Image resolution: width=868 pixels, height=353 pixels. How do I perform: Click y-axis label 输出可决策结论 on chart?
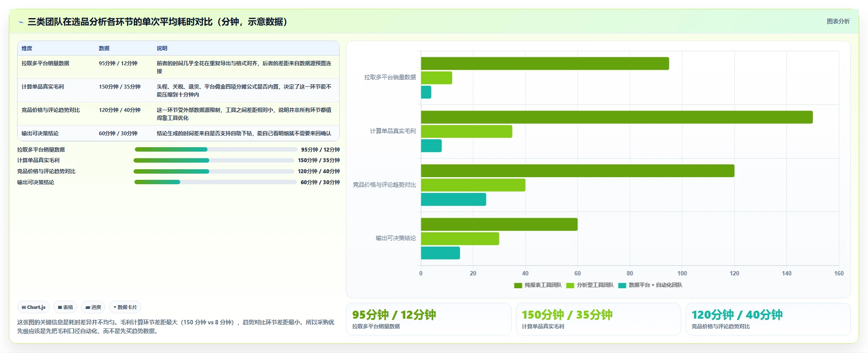click(396, 238)
